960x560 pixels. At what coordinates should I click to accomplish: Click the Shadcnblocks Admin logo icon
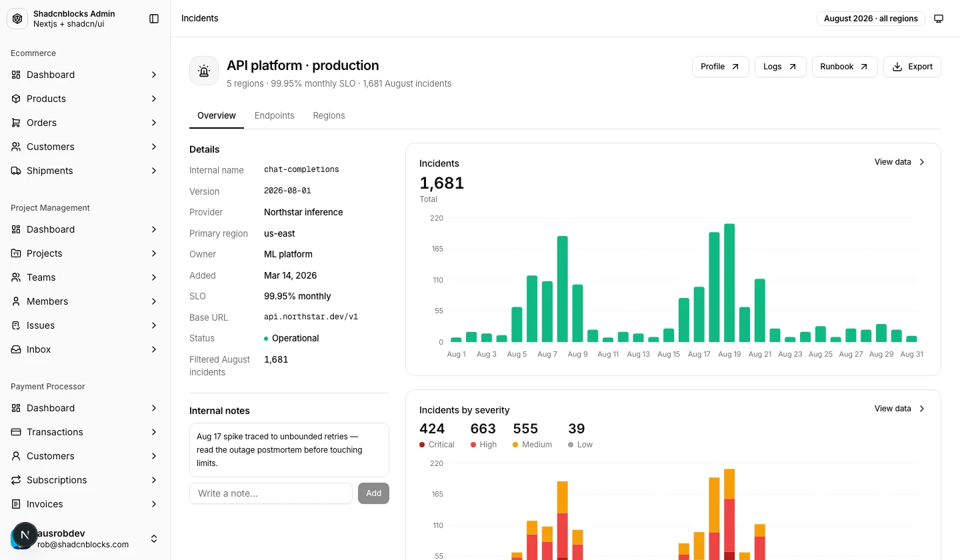click(x=17, y=19)
